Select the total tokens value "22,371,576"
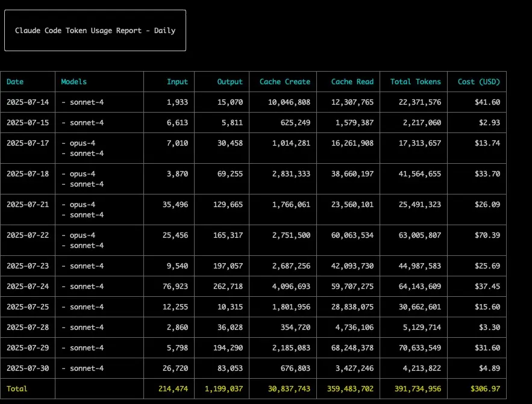 [420, 102]
